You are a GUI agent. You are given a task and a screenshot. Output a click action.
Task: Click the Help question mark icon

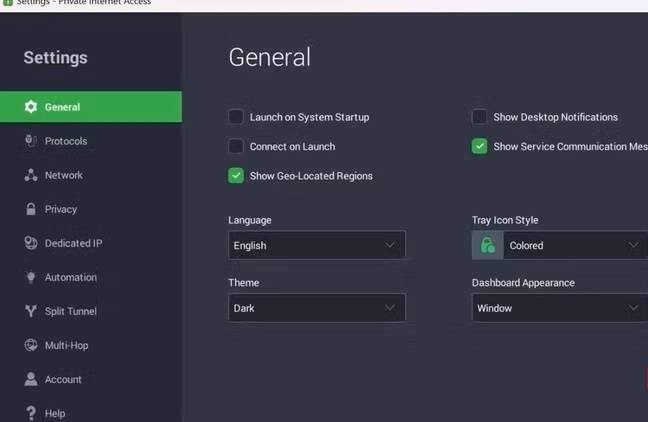tap(31, 413)
